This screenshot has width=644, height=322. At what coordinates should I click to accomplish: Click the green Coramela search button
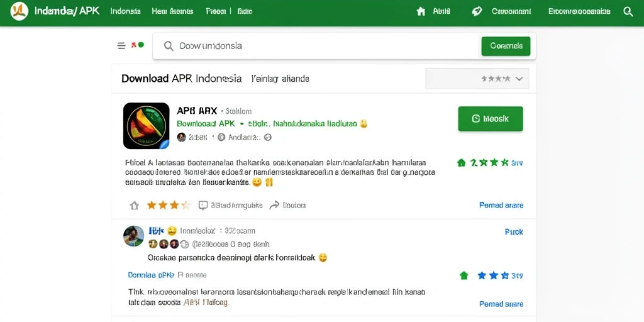click(x=506, y=46)
